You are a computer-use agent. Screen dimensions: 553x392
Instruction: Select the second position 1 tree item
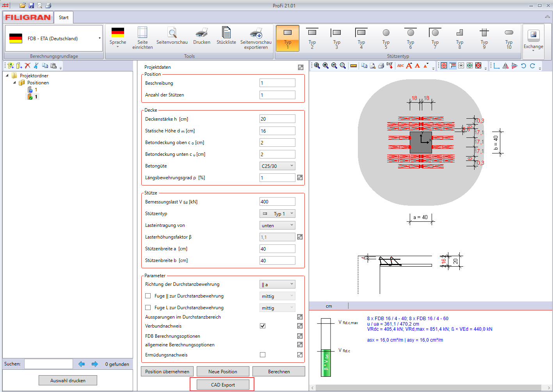tap(33, 97)
